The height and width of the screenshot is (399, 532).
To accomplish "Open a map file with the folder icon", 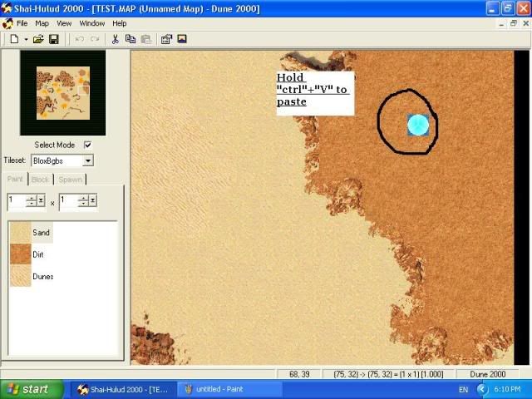I will pyautogui.click(x=38, y=39).
